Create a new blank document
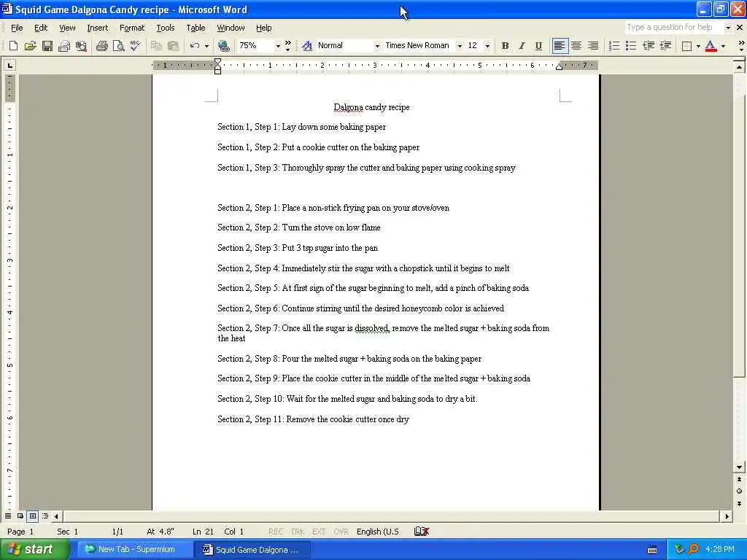The image size is (747, 560). click(x=13, y=46)
